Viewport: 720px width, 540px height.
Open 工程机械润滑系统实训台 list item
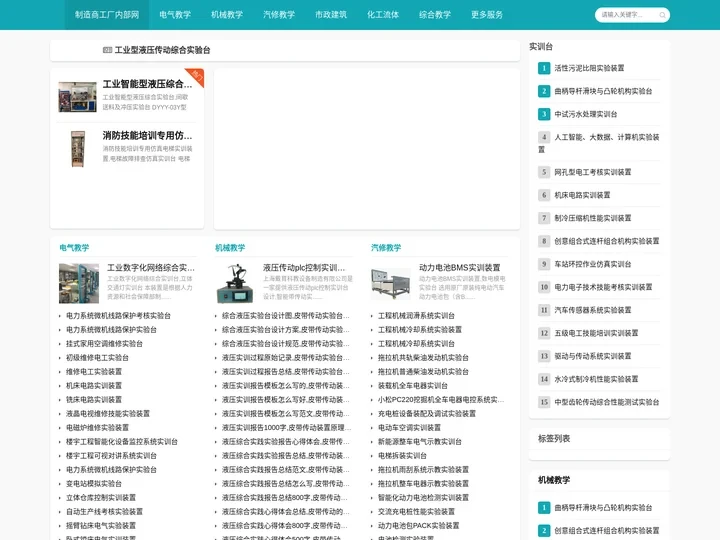[416, 316]
